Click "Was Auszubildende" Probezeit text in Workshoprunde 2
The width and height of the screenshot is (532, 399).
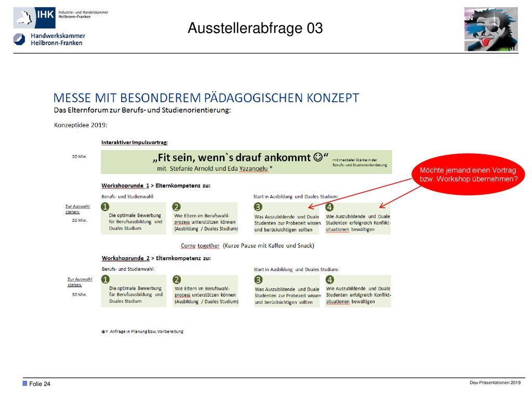288,296
